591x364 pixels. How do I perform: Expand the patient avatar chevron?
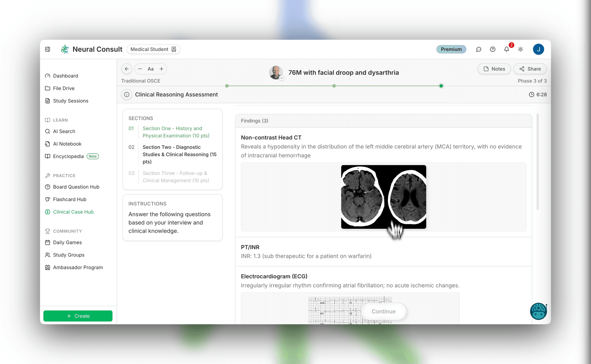coord(282,78)
